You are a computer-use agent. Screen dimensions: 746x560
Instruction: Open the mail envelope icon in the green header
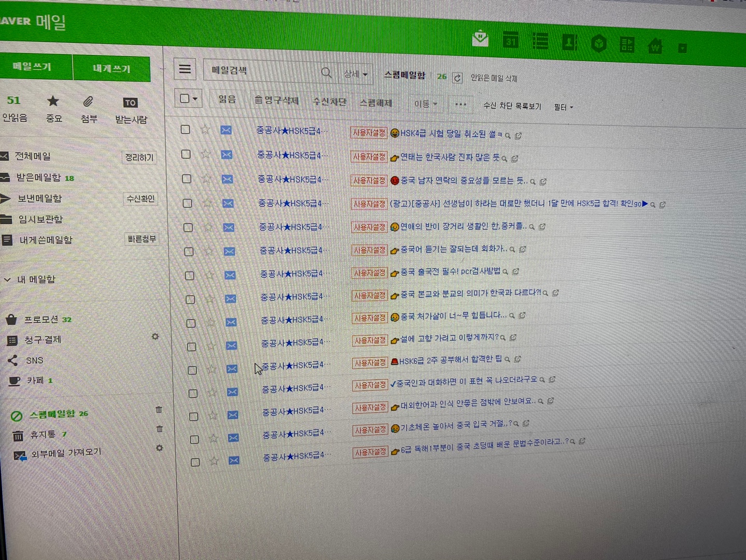pos(481,38)
